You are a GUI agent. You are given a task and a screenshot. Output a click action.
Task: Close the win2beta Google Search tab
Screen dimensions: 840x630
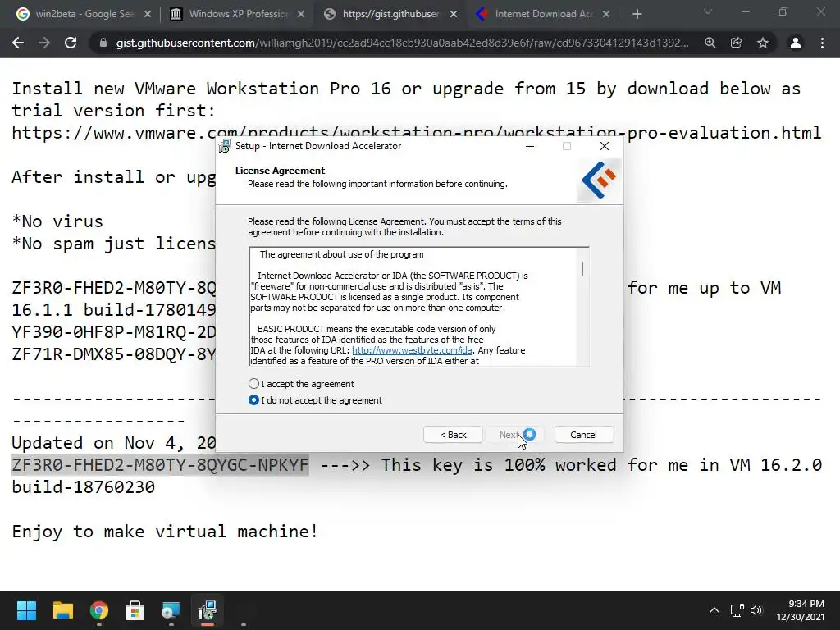148,14
